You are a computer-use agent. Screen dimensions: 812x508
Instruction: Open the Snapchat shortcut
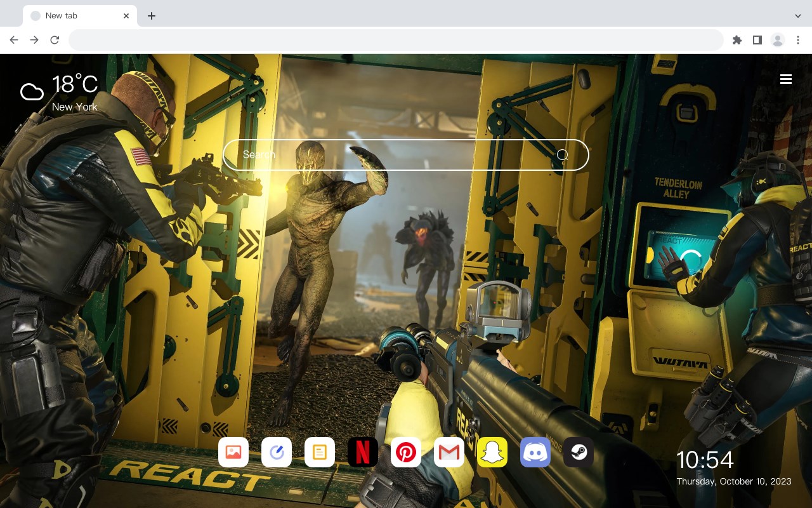[492, 452]
